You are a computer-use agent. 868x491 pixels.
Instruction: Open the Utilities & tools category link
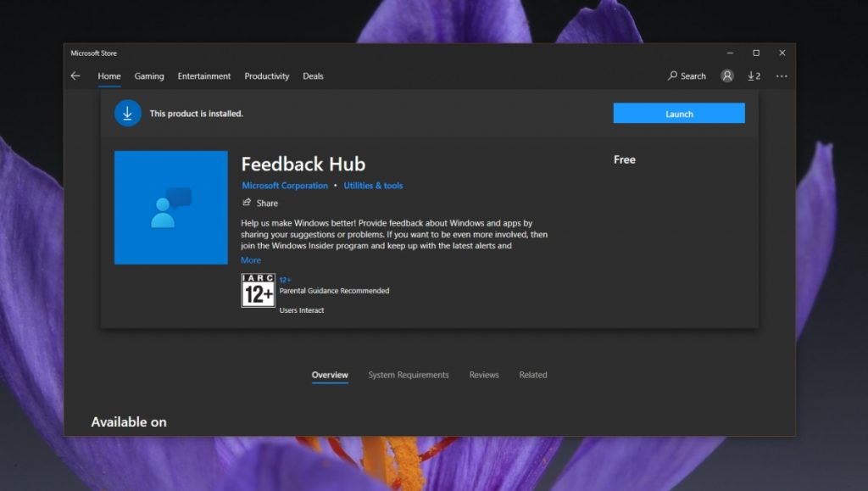click(x=373, y=185)
